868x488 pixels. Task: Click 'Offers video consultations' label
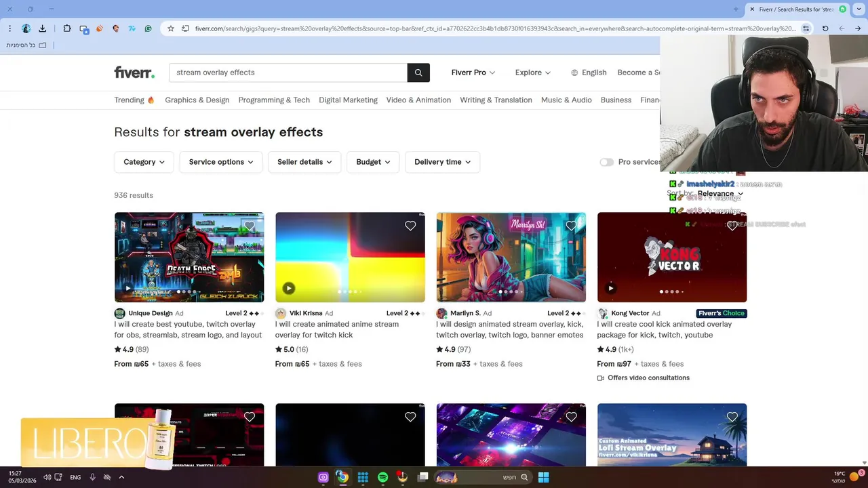click(x=648, y=378)
